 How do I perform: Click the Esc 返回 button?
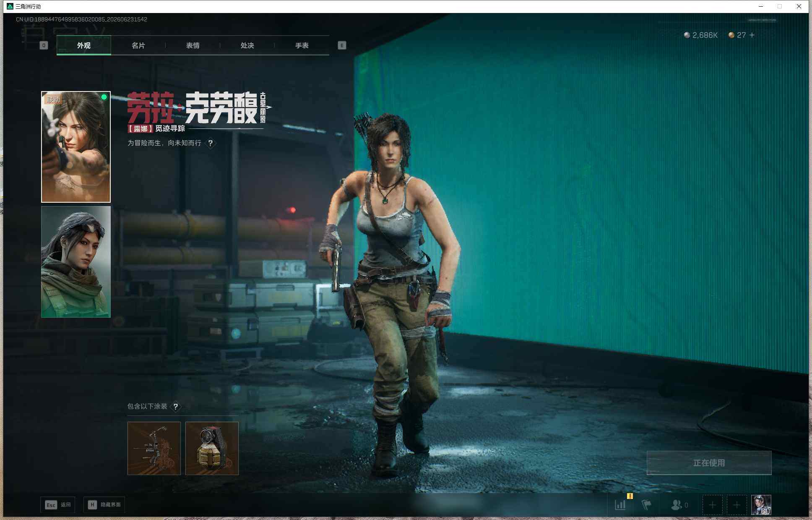(x=58, y=504)
